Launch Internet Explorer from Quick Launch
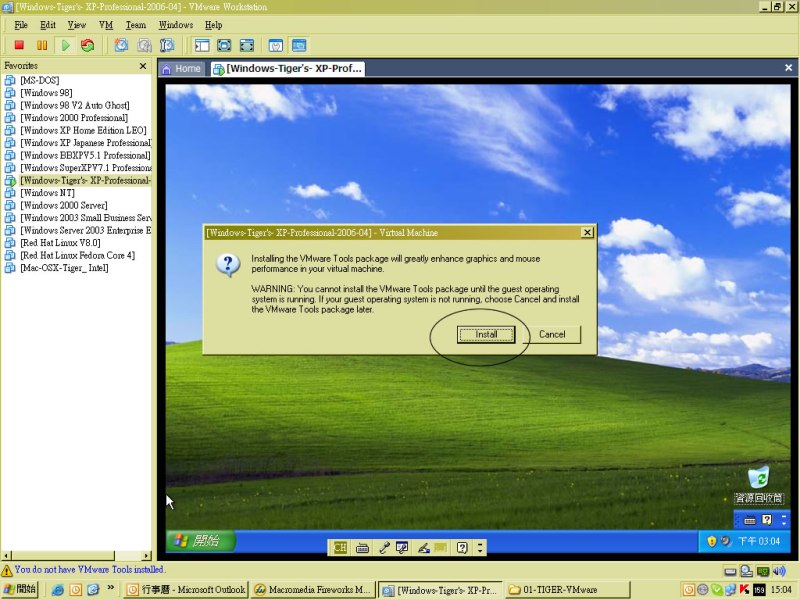 click(58, 590)
